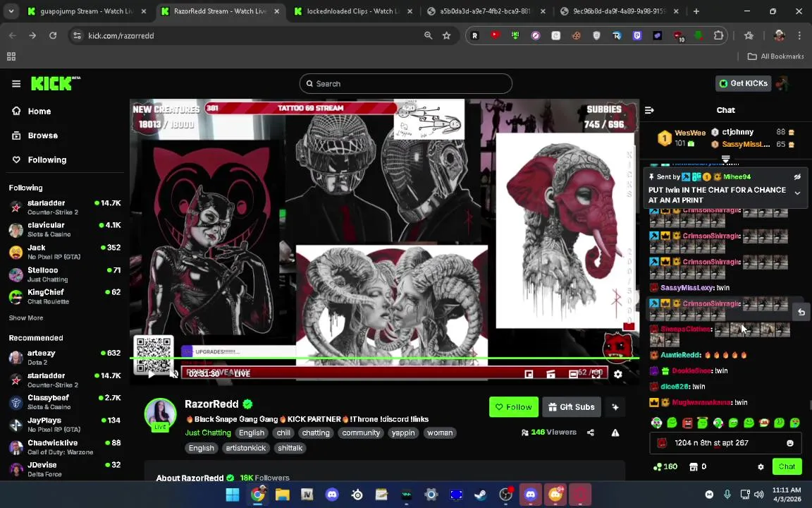Image resolution: width=812 pixels, height=508 pixels.
Task: Hide the pinned message with the eye-slash icon
Action: [797, 177]
